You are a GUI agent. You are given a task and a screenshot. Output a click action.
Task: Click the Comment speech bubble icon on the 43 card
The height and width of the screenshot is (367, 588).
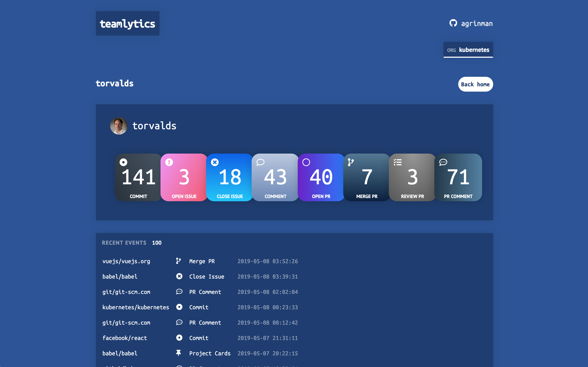click(260, 163)
